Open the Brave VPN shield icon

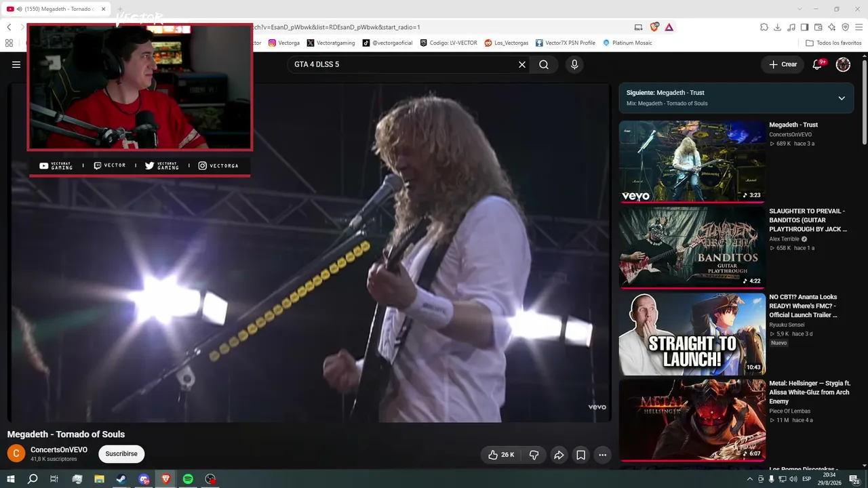(846, 27)
